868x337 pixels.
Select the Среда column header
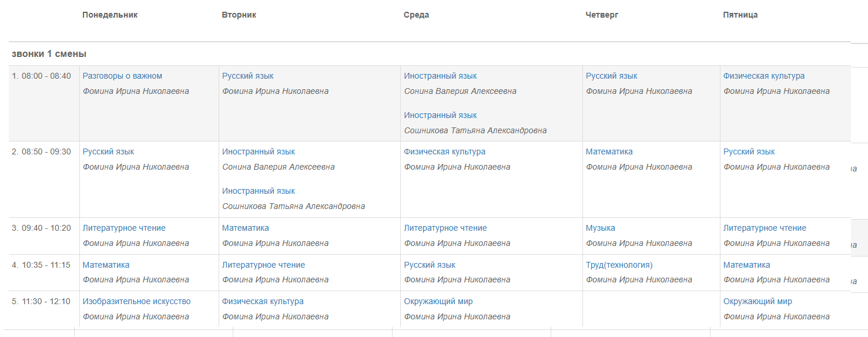[417, 15]
